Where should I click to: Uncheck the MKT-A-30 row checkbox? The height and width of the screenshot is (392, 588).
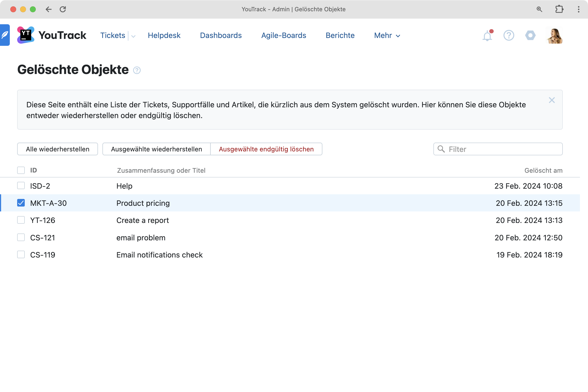21,203
